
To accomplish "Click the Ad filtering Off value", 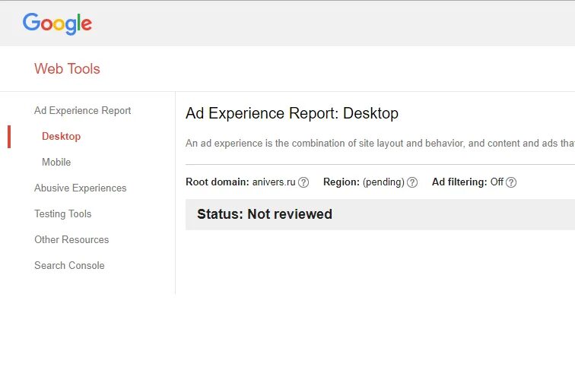I will [x=497, y=182].
